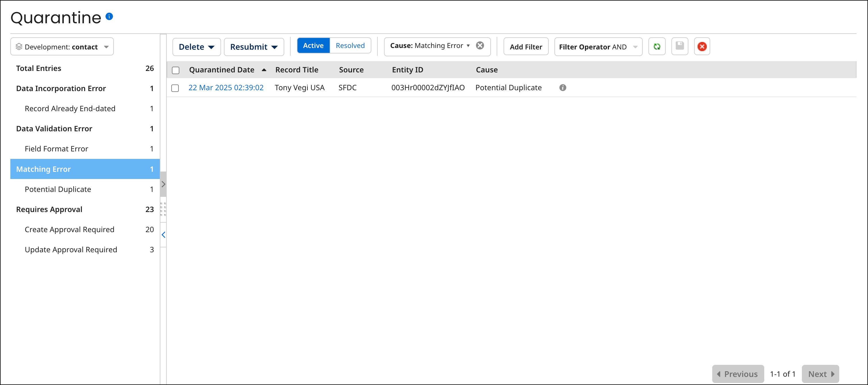Open the Filter Operator AND dropdown
This screenshot has height=385, width=868.
598,47
